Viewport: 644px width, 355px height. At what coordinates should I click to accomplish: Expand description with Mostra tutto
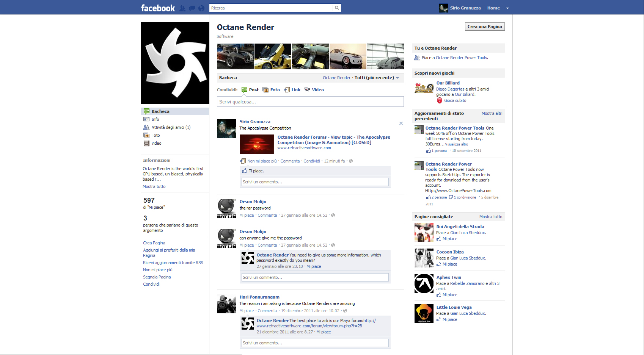coord(154,186)
